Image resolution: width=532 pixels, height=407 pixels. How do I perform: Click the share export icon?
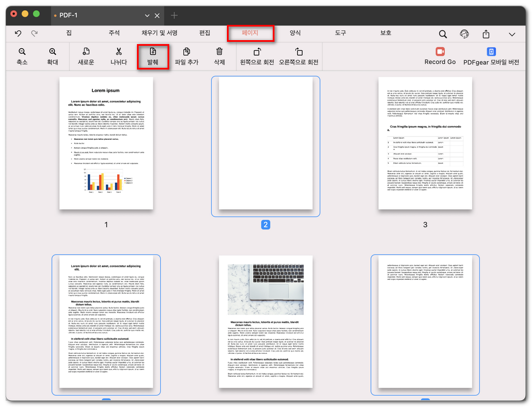pyautogui.click(x=486, y=34)
